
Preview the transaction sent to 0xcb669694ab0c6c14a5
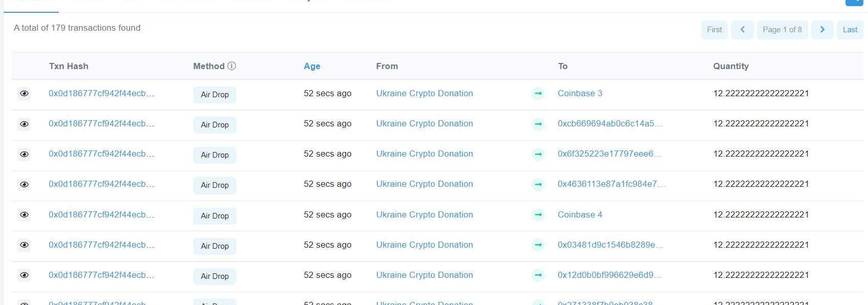tap(24, 124)
